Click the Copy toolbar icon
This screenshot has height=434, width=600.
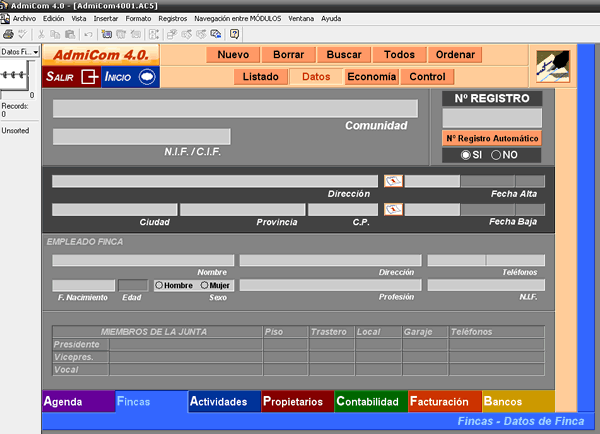tap(55, 34)
